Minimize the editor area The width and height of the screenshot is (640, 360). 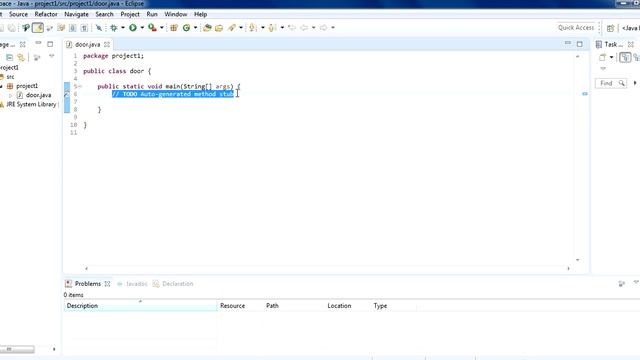point(568,43)
